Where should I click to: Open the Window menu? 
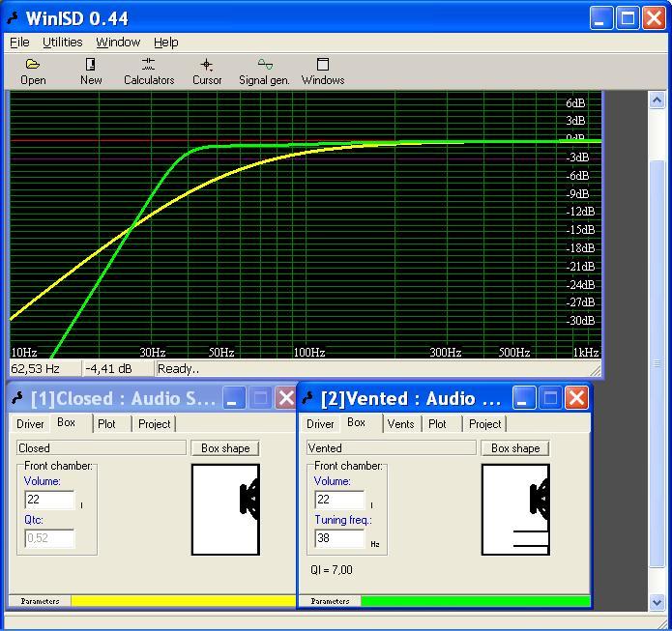(118, 43)
